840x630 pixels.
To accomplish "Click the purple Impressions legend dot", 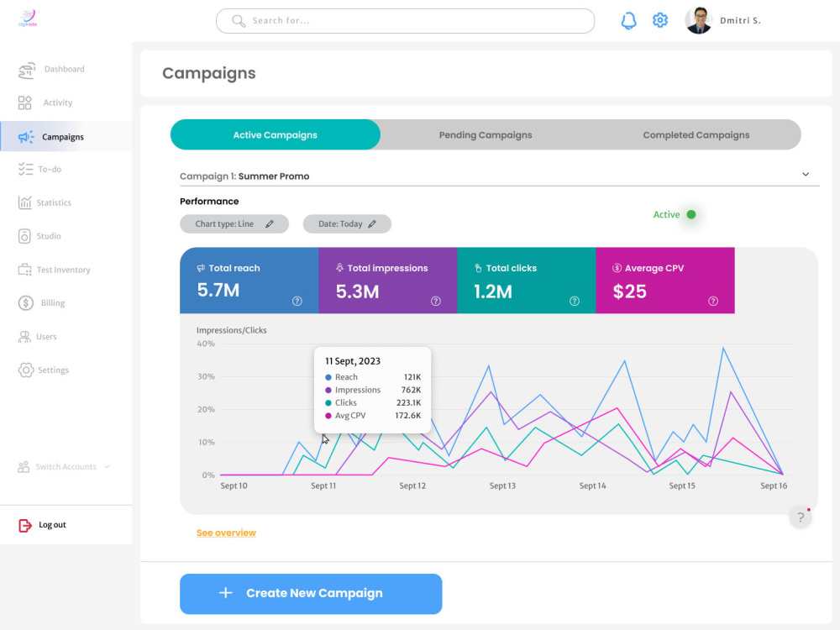I will 328,390.
